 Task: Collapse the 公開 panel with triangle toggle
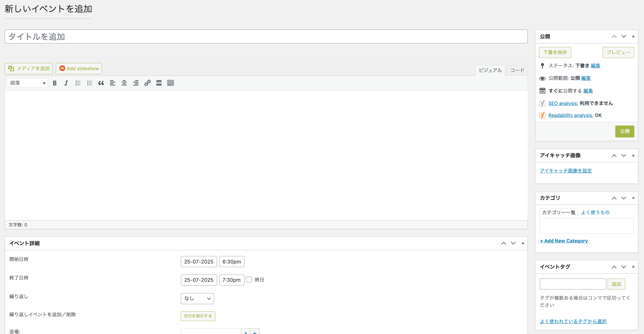(633, 36)
